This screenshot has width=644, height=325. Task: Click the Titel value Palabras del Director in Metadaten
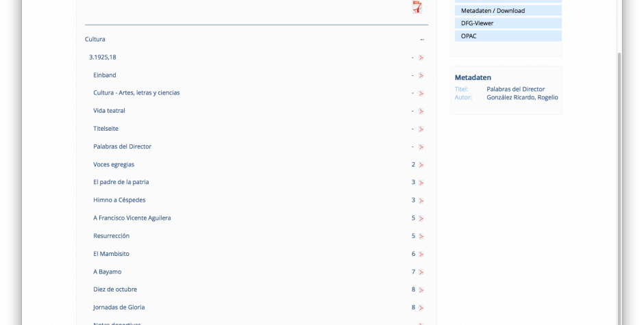point(515,89)
